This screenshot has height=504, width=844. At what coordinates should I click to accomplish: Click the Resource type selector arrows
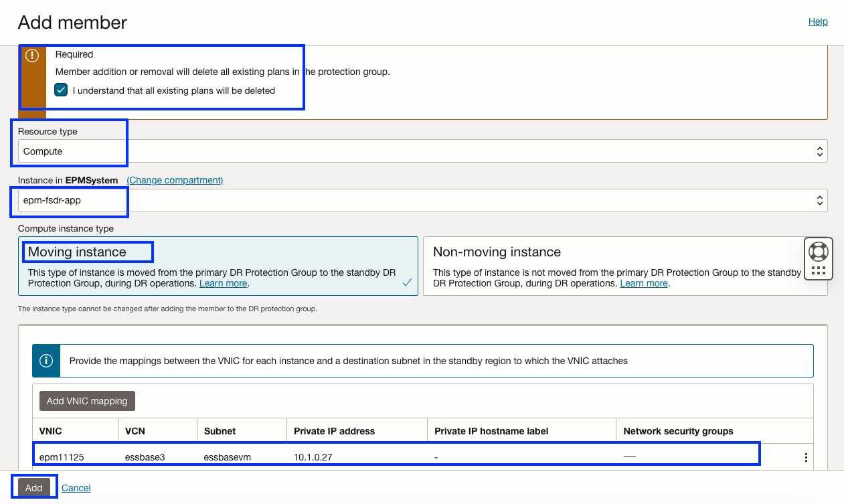819,152
